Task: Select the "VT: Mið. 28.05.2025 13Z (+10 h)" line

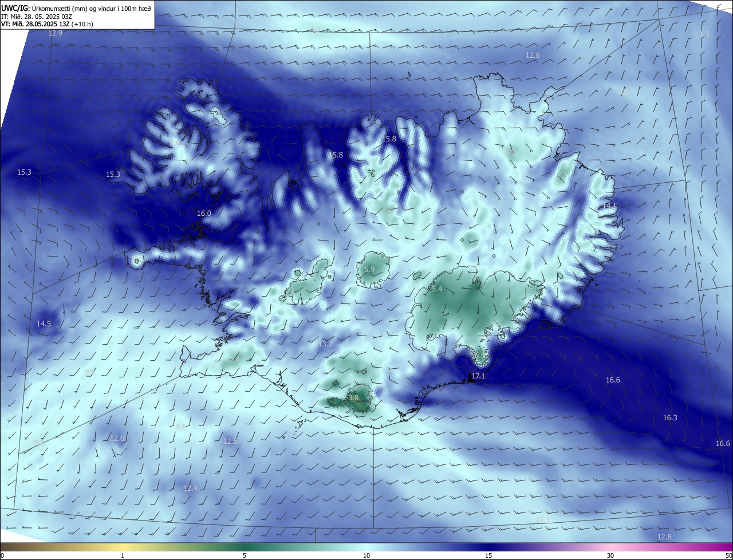Action: point(48,24)
